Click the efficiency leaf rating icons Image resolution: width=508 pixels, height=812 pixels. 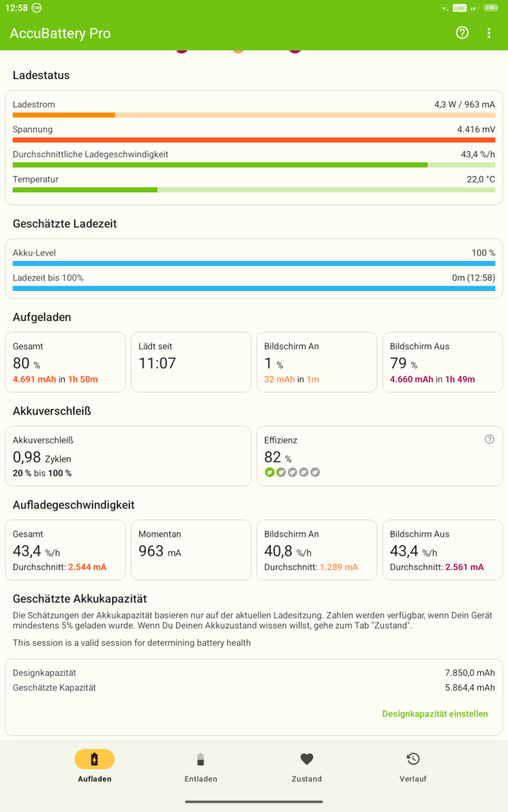[x=292, y=472]
